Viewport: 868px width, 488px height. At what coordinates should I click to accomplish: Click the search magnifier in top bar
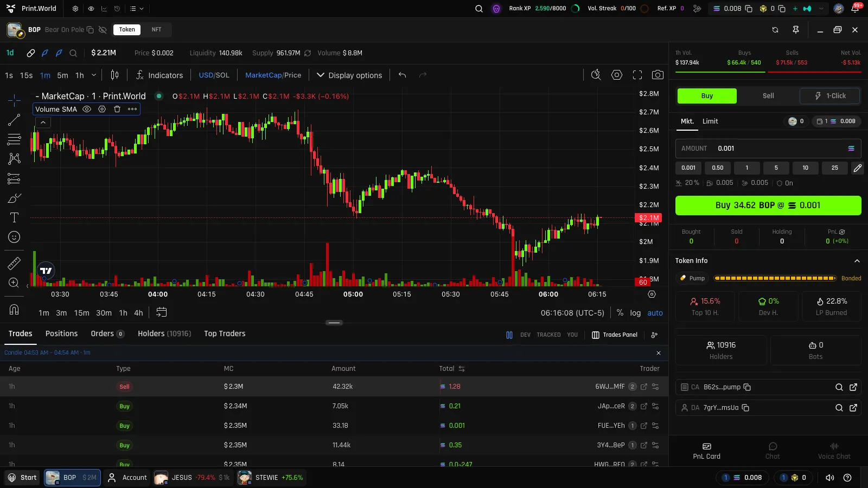tap(479, 9)
